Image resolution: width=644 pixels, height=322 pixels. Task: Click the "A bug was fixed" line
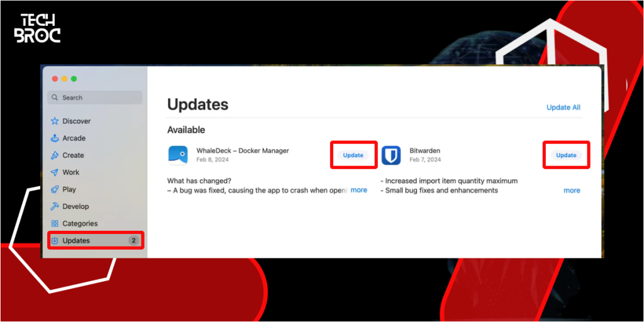pos(257,191)
